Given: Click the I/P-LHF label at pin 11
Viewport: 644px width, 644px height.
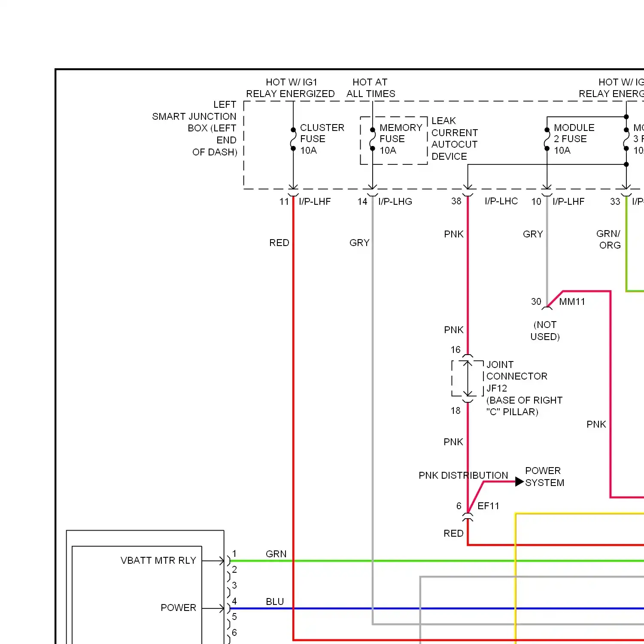Looking at the screenshot, I should (315, 201).
